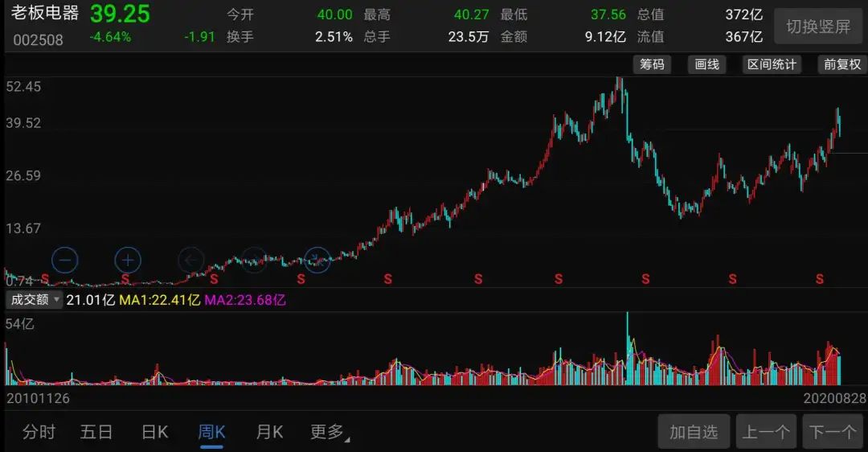This screenshot has height=452, width=868.
Task: Switch to the 分时 tab
Action: (x=39, y=432)
